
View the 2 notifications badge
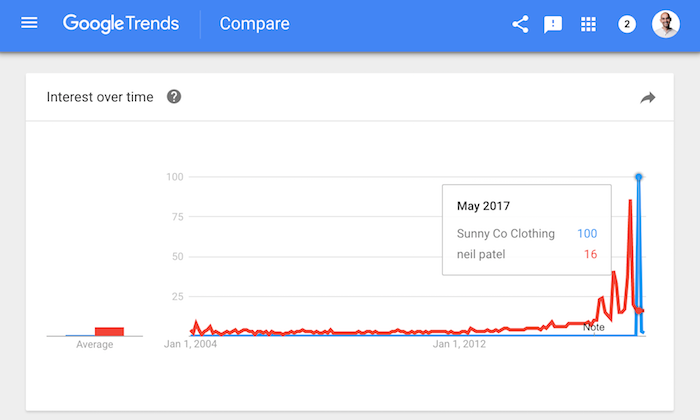click(627, 24)
